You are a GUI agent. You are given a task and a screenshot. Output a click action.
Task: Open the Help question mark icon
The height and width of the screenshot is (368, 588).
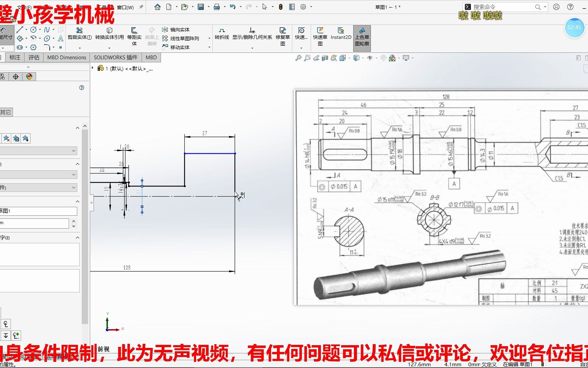point(571,7)
